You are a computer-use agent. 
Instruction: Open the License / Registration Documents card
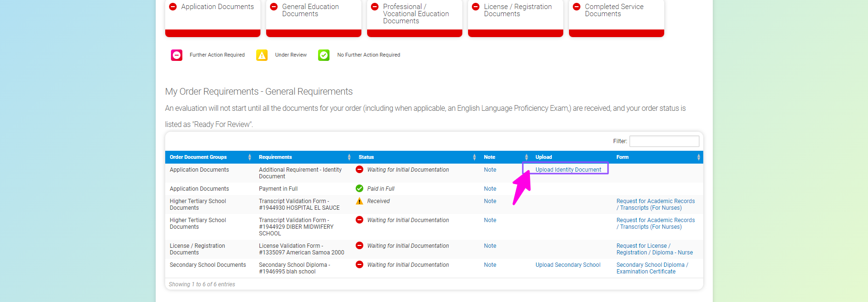click(x=516, y=17)
